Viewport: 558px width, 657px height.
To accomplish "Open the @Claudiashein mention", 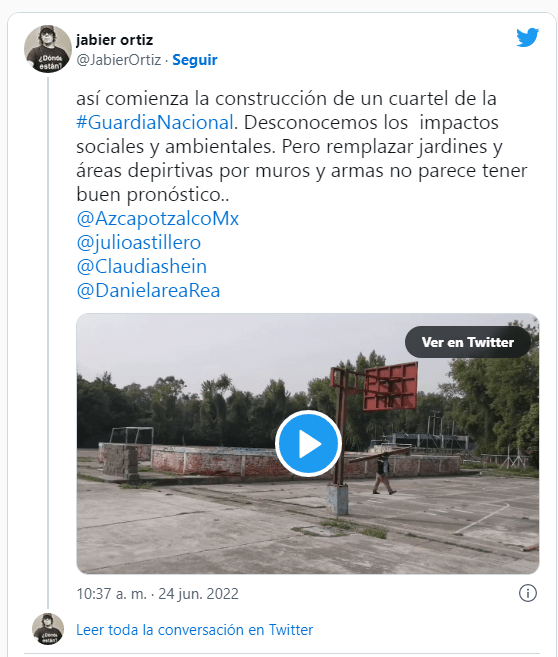I will 142,266.
